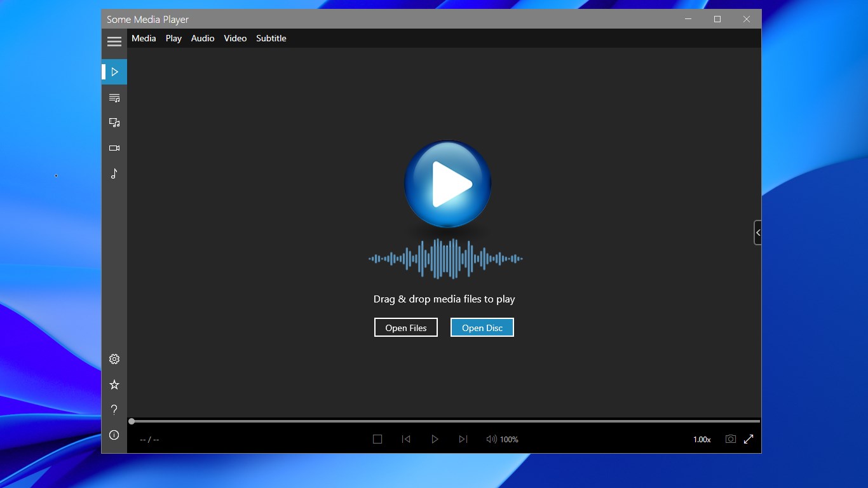
Task: Click the Open Disc button
Action: (x=482, y=327)
